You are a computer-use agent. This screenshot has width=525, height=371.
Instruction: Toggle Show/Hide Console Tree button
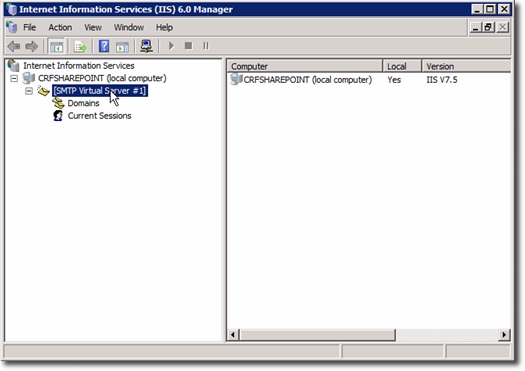pyautogui.click(x=57, y=46)
